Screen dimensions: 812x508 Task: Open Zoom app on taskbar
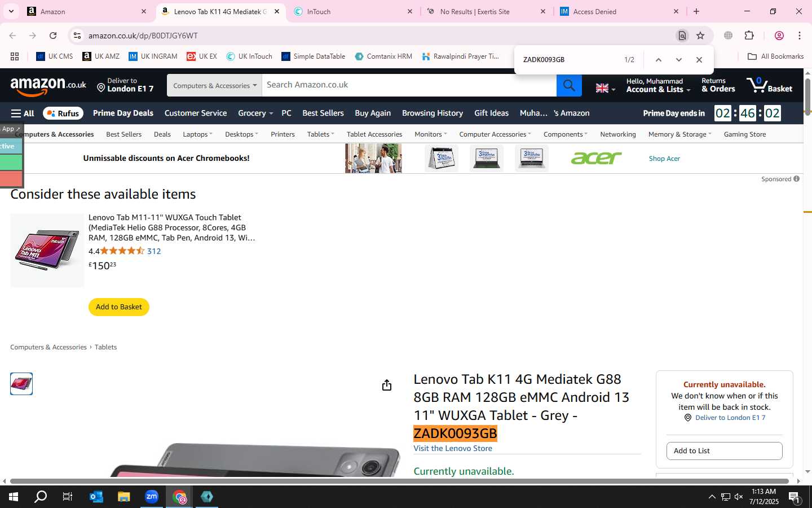[x=152, y=497]
